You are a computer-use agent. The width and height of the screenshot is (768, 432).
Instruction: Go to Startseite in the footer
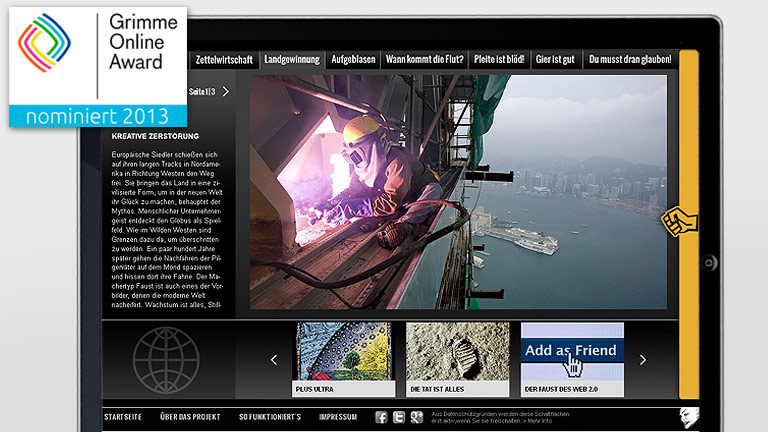[x=122, y=417]
